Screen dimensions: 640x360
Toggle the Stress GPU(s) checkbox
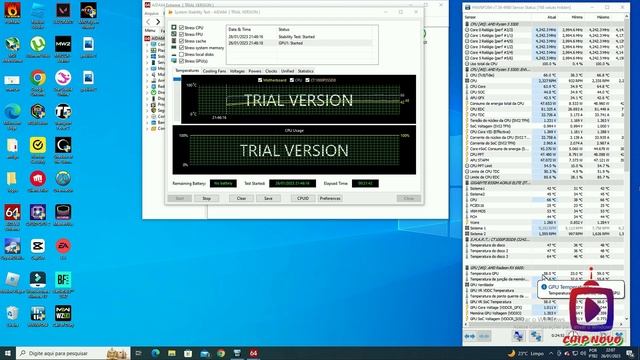(182, 61)
